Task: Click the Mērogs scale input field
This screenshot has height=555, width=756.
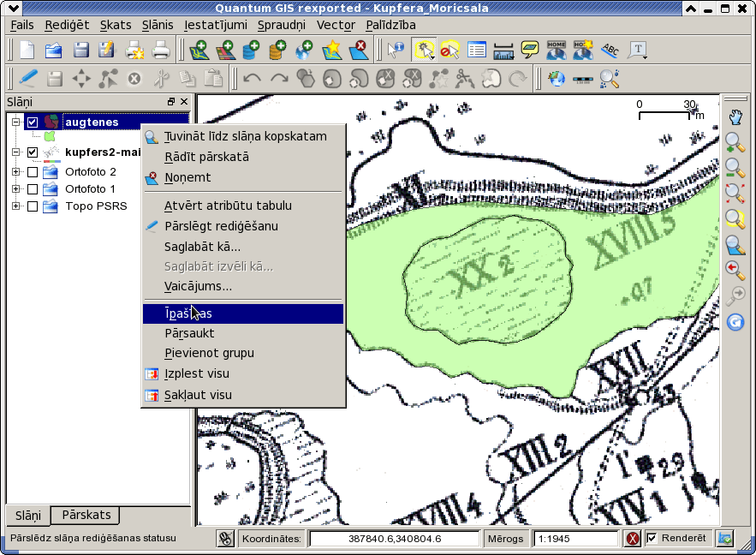Action: (x=575, y=539)
